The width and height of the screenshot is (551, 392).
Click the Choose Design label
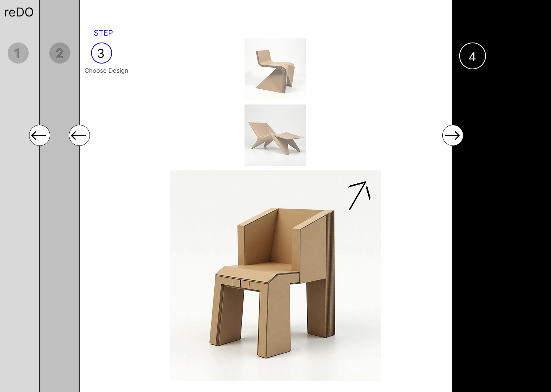coord(106,70)
